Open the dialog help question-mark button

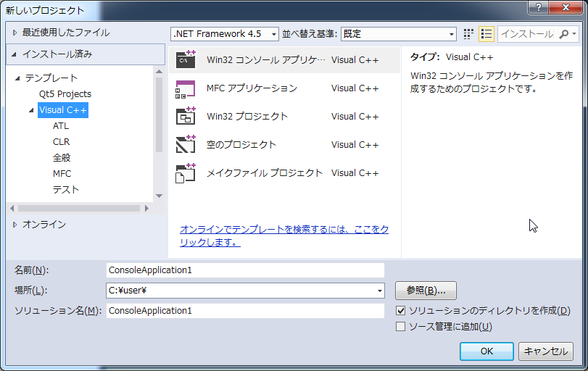539,7
